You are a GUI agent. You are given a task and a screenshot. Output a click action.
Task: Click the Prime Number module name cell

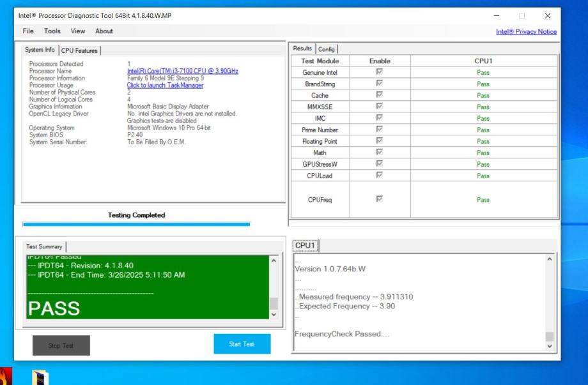point(320,130)
